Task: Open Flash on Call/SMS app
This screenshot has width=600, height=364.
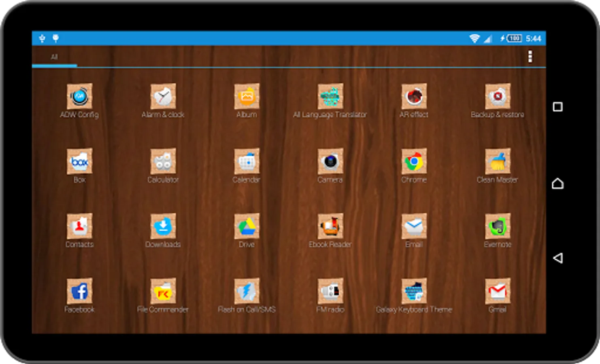Action: click(x=247, y=291)
